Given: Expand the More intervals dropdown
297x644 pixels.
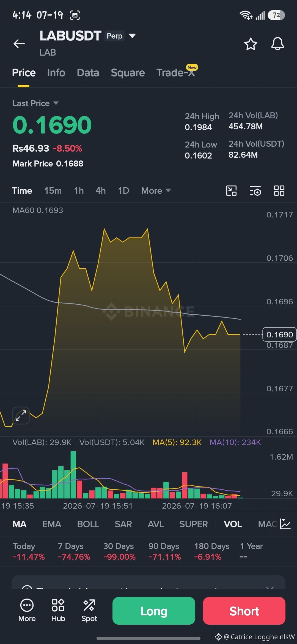Looking at the screenshot, I should coord(156,190).
